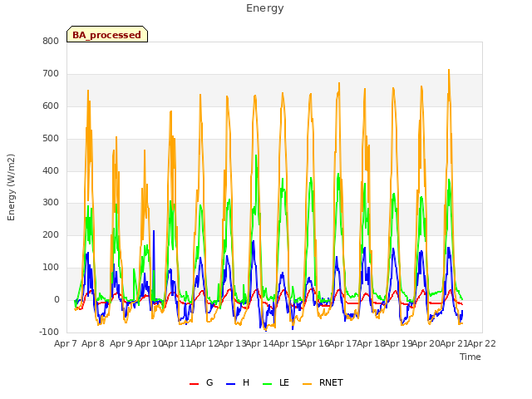Screen dimensions: 532x399
Task: Click the Apr 19 x-axis date label
Action: pyautogui.click(x=399, y=343)
